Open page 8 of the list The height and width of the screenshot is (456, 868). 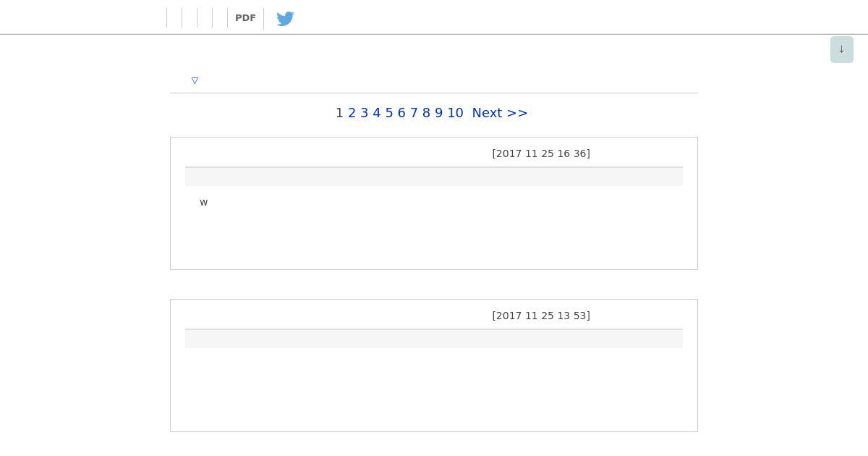pos(426,113)
